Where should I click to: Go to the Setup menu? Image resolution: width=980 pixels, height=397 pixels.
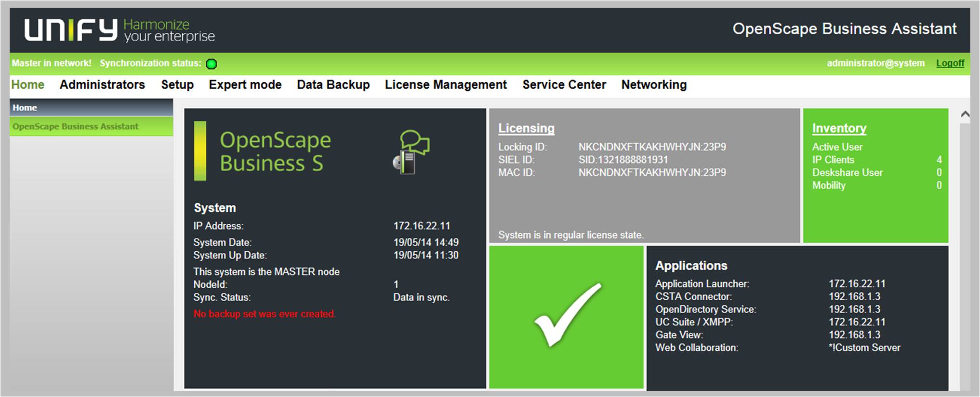point(177,85)
